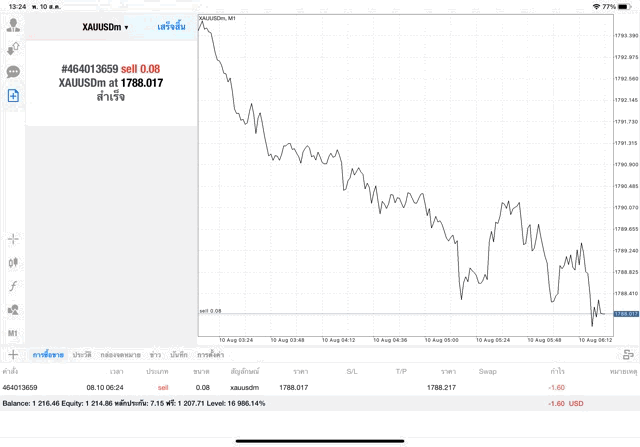Viewport: 640px width, 447px height.
Task: Open the objects shapes icon
Action: pyautogui.click(x=14, y=309)
